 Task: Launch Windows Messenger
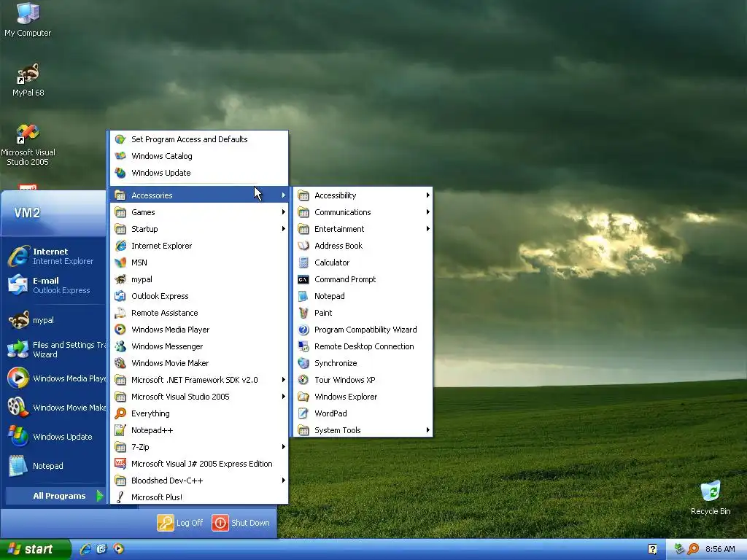coord(199,346)
